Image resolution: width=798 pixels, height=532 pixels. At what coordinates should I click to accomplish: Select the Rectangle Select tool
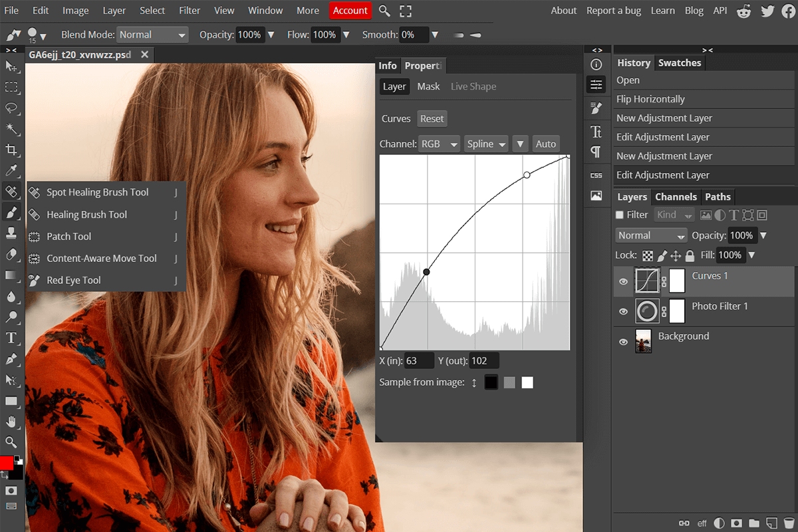tap(11, 87)
